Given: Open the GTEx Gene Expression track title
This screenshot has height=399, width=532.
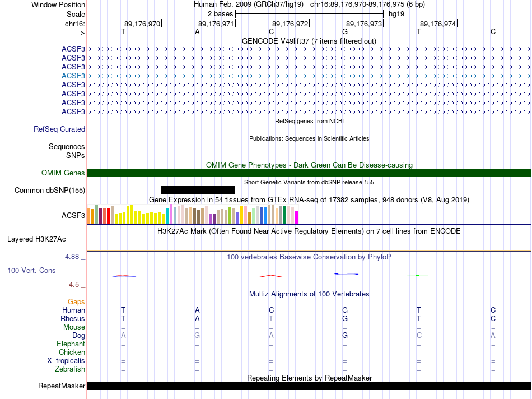Looking at the screenshot, I should pyautogui.click(x=309, y=199).
